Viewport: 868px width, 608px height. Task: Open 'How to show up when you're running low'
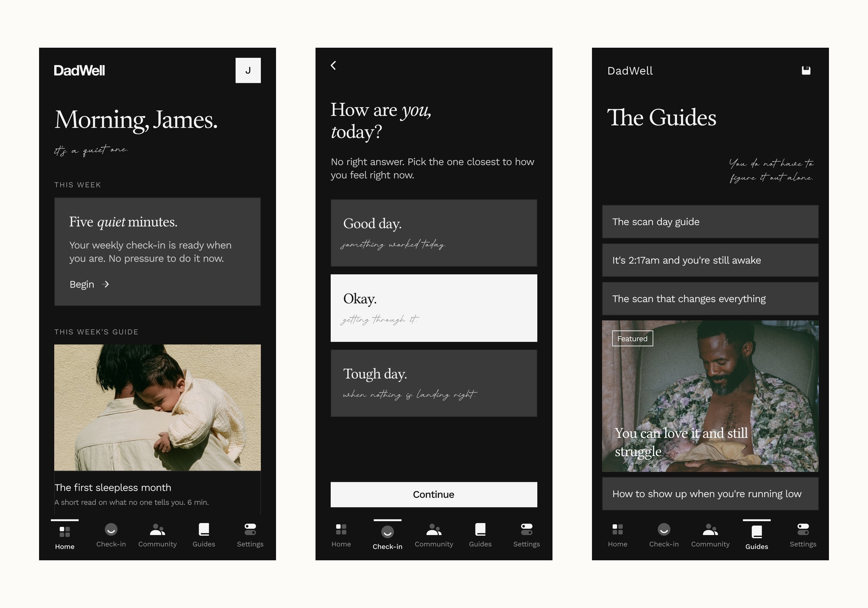pos(710,494)
